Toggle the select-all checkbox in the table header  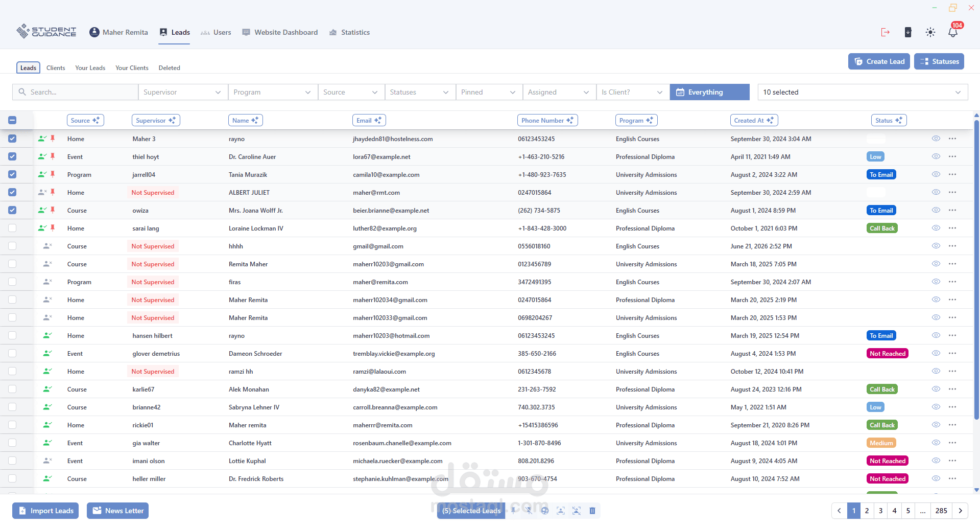click(12, 120)
